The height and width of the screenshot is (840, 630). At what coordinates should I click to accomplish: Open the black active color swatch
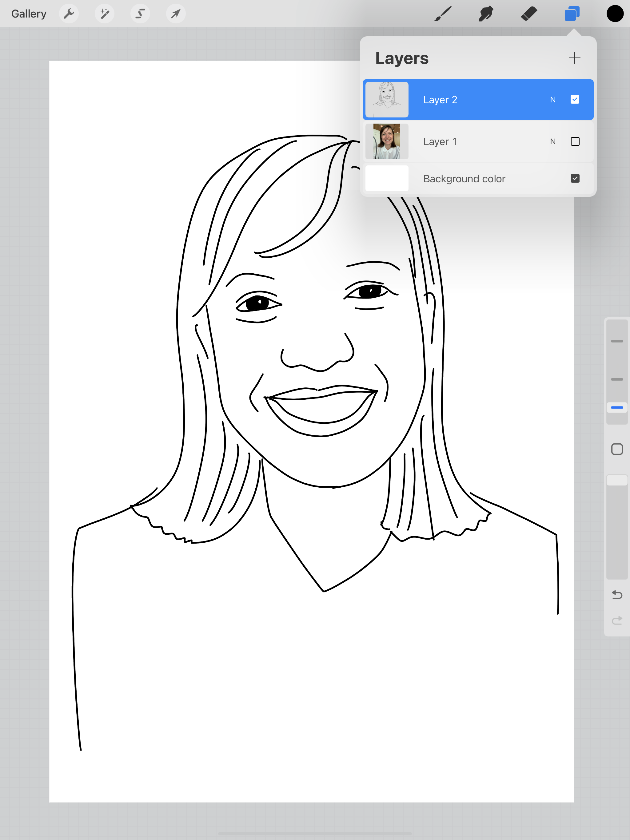pyautogui.click(x=615, y=14)
